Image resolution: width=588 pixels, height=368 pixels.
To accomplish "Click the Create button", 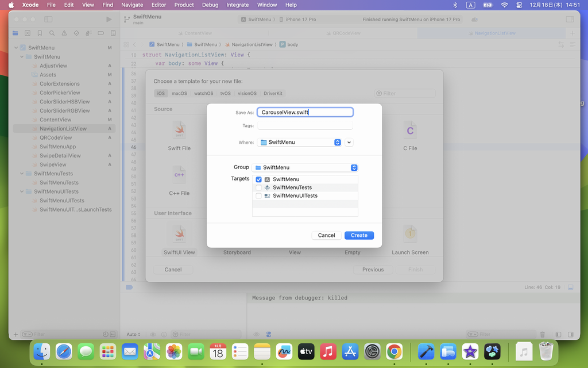I will point(359,235).
